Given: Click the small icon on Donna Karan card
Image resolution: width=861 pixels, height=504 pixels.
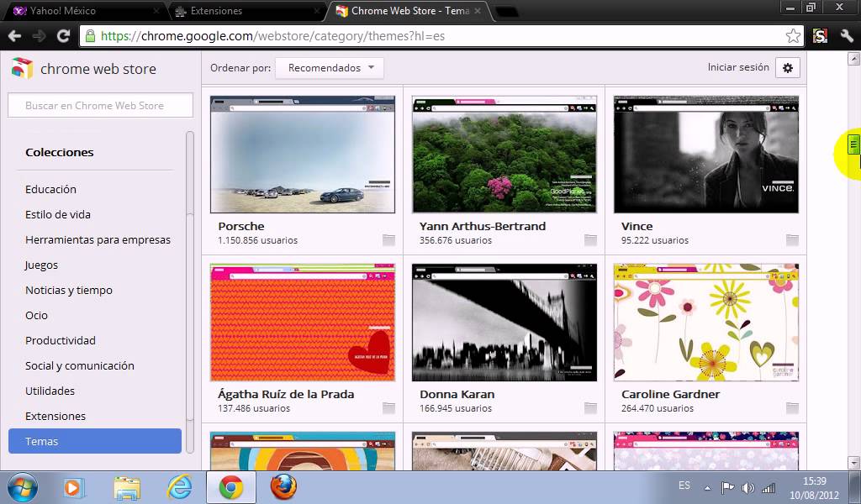Looking at the screenshot, I should pyautogui.click(x=590, y=407).
